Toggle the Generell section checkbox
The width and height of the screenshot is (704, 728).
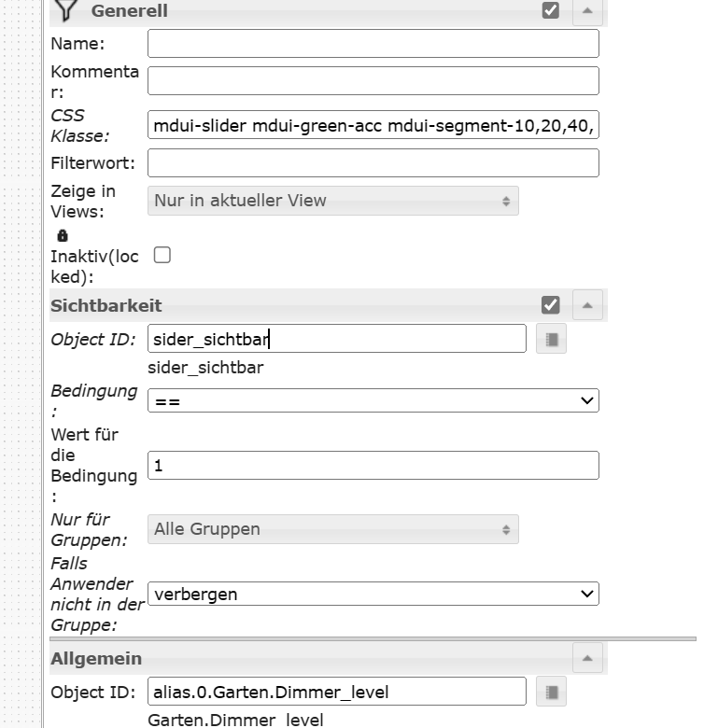(x=551, y=10)
